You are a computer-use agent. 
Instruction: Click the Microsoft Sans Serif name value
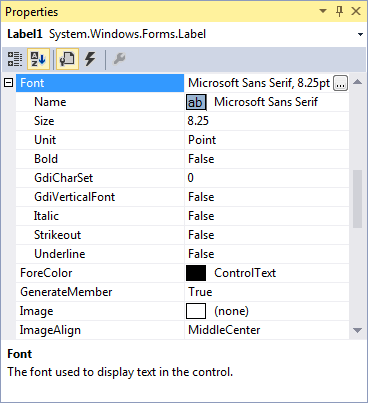coord(266,102)
